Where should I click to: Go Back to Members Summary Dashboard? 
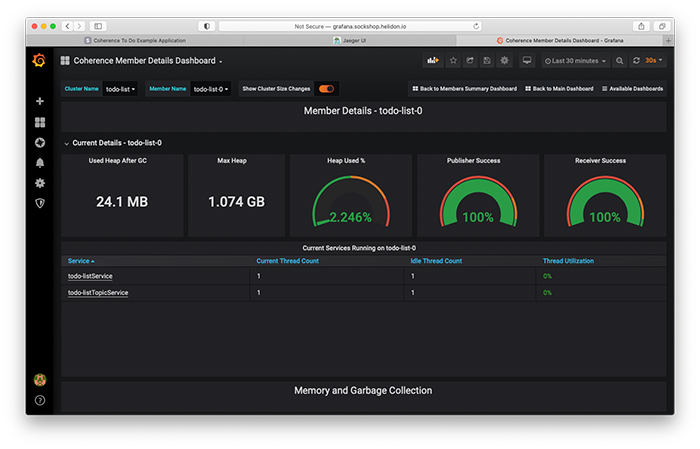pyautogui.click(x=464, y=89)
